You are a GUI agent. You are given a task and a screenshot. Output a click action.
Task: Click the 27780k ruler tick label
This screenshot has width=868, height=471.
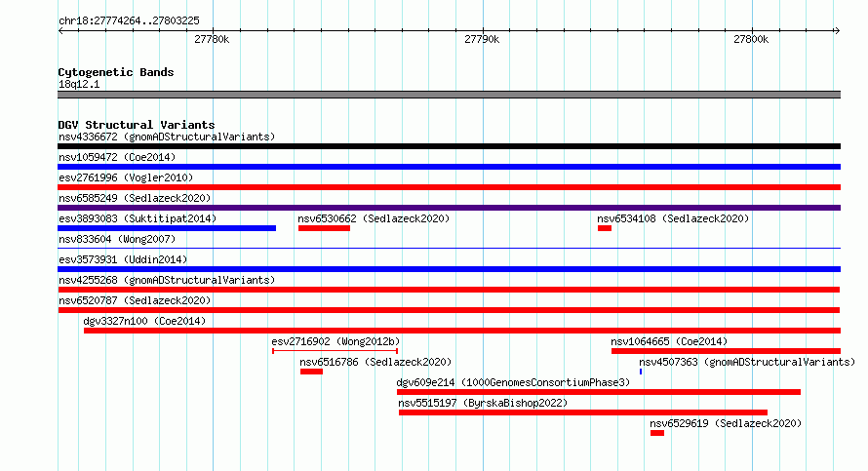[x=212, y=39]
